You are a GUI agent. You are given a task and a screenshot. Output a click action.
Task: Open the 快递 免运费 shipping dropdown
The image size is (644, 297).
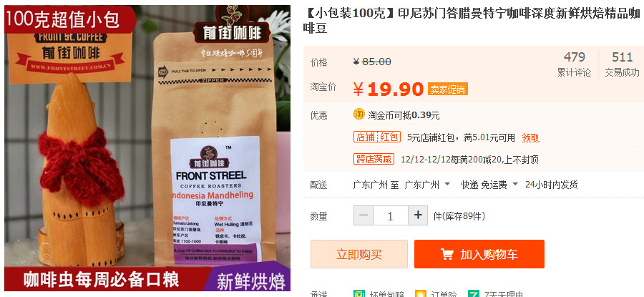click(489, 185)
